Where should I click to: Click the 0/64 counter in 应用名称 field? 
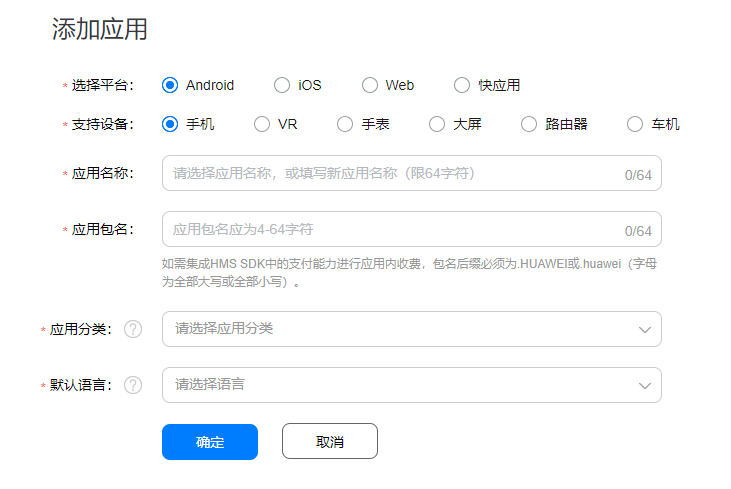[638, 175]
